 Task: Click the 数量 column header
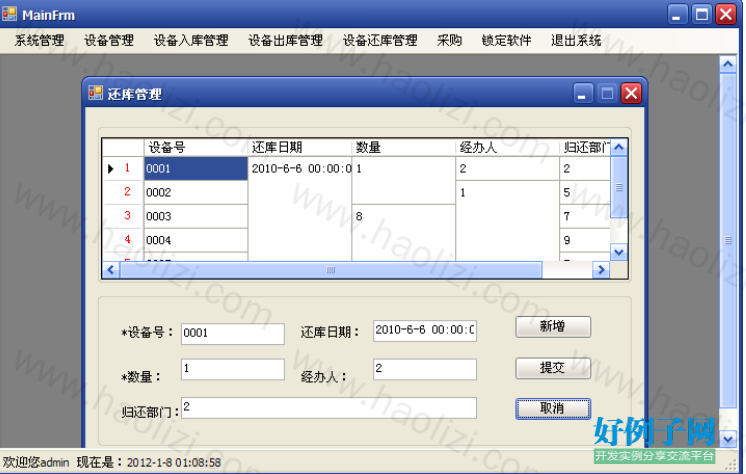404,148
